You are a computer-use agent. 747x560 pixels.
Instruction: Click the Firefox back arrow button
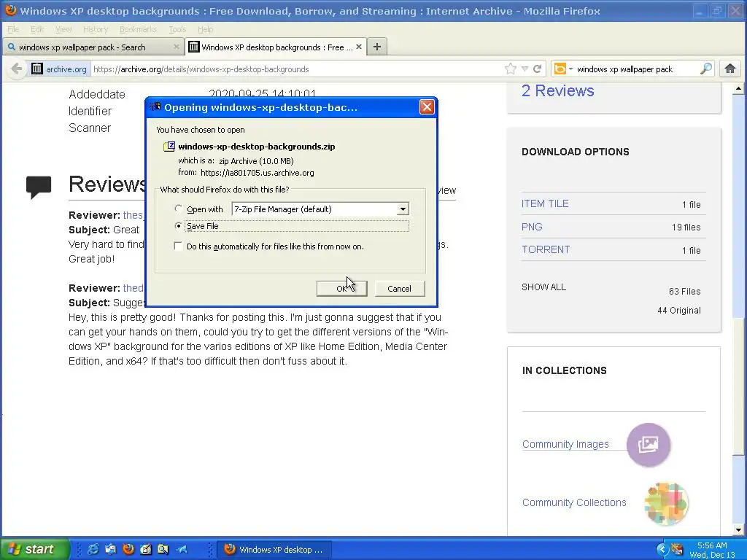click(16, 69)
